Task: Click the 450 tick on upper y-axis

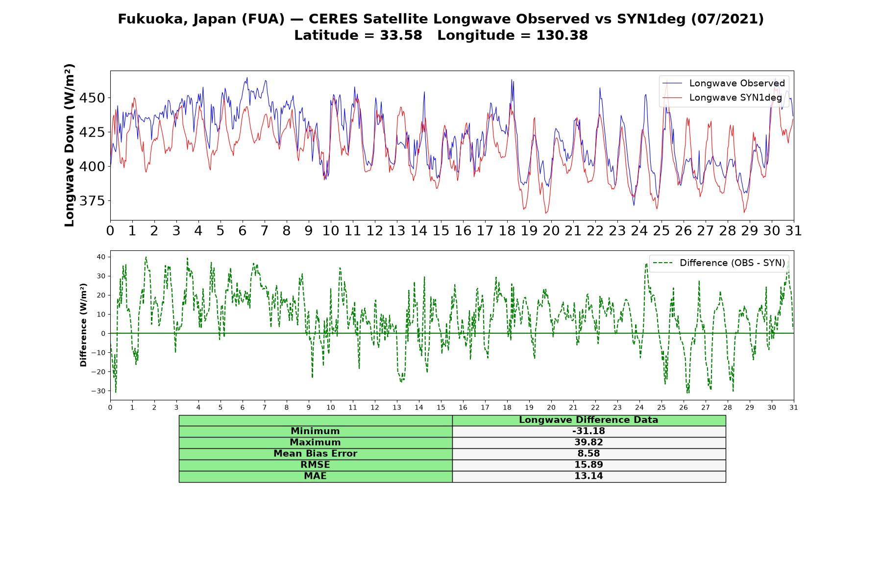Action: (x=92, y=98)
